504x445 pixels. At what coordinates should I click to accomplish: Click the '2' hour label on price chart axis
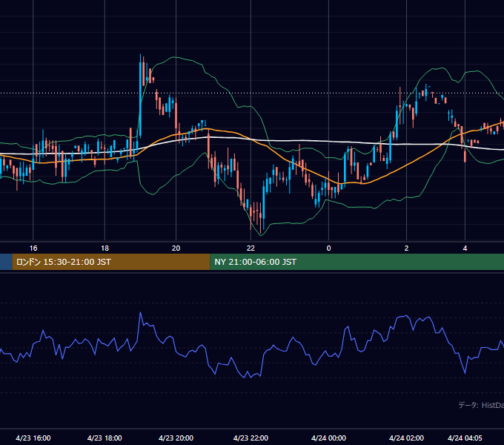point(406,248)
